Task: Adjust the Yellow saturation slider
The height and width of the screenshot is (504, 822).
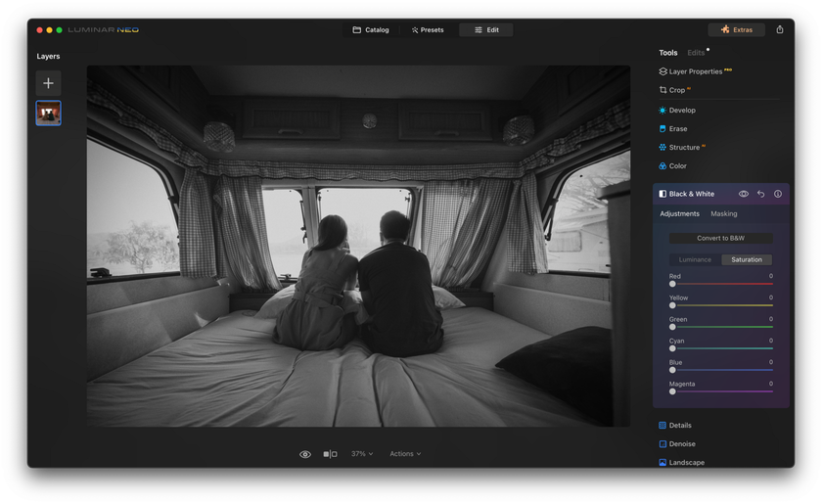Action: (722, 305)
